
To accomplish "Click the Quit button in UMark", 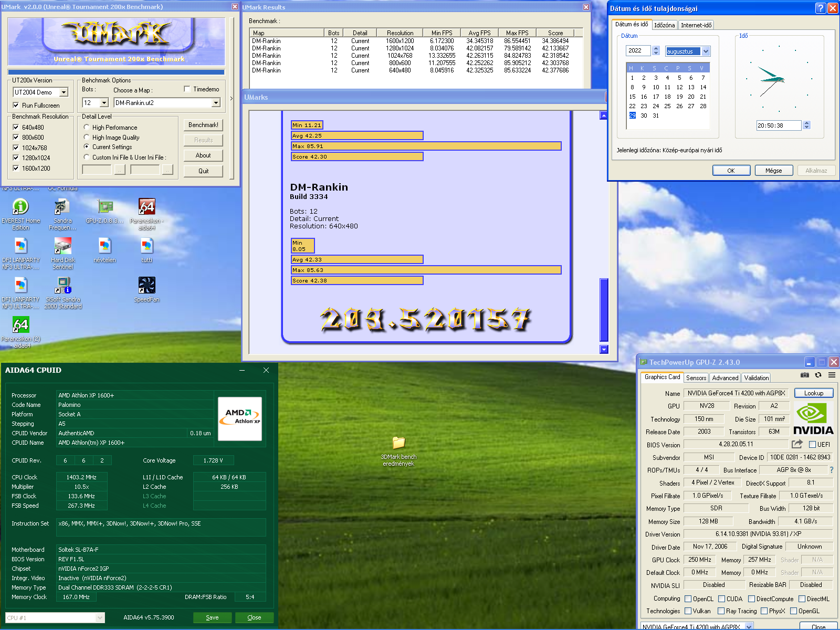I will click(x=203, y=171).
